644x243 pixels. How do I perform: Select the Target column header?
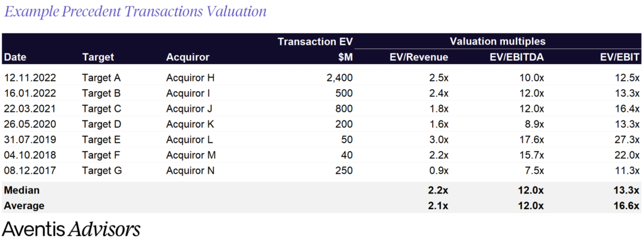click(97, 57)
